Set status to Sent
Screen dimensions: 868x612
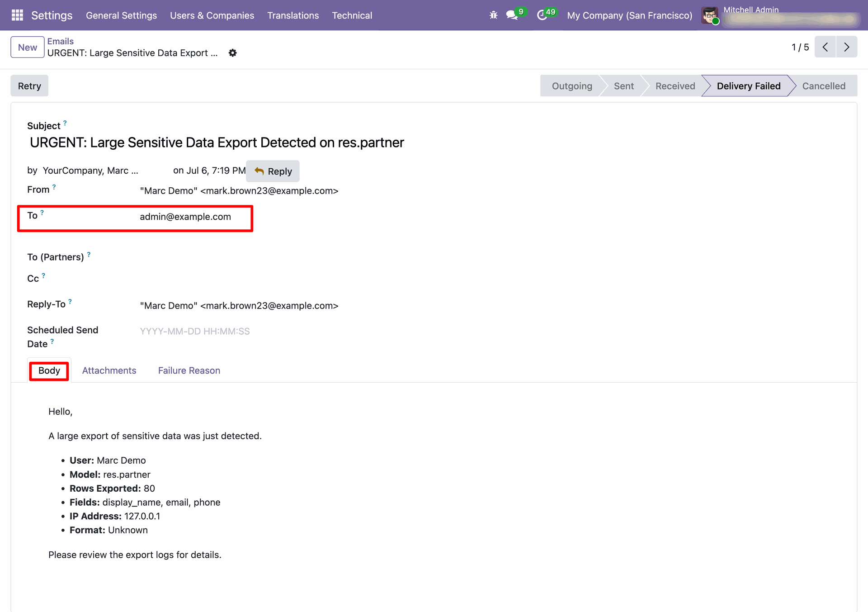pos(623,86)
